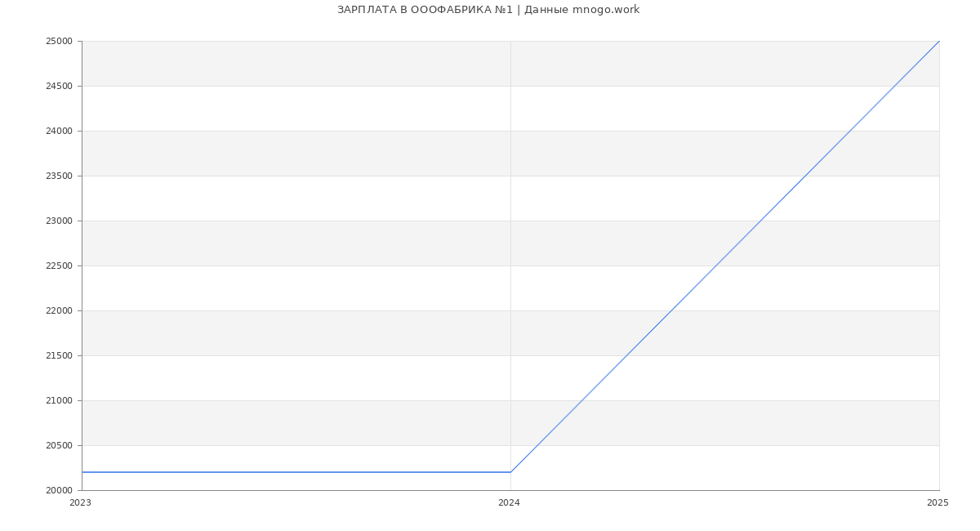Click the 22500 y-axis label
The height and width of the screenshot is (531, 980).
(x=60, y=266)
